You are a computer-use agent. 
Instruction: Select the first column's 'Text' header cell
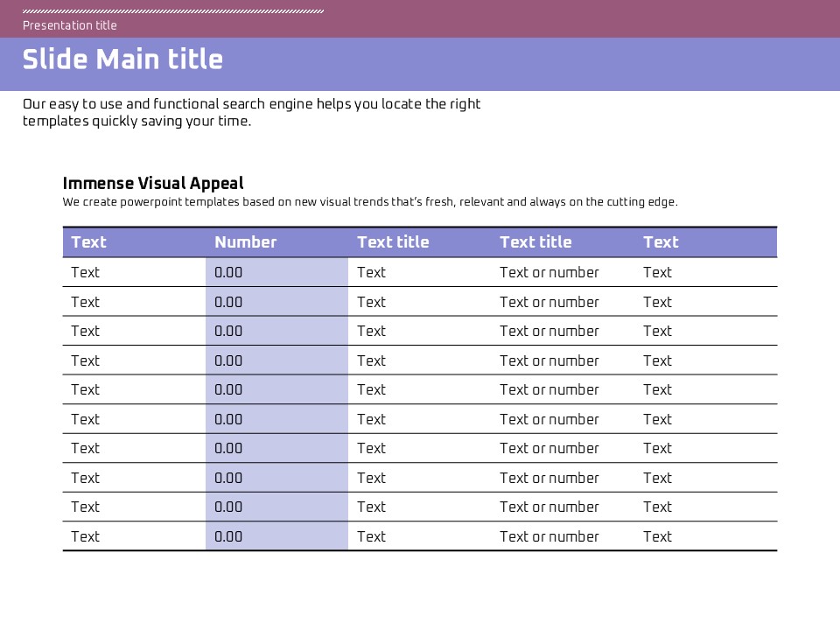[88, 242]
